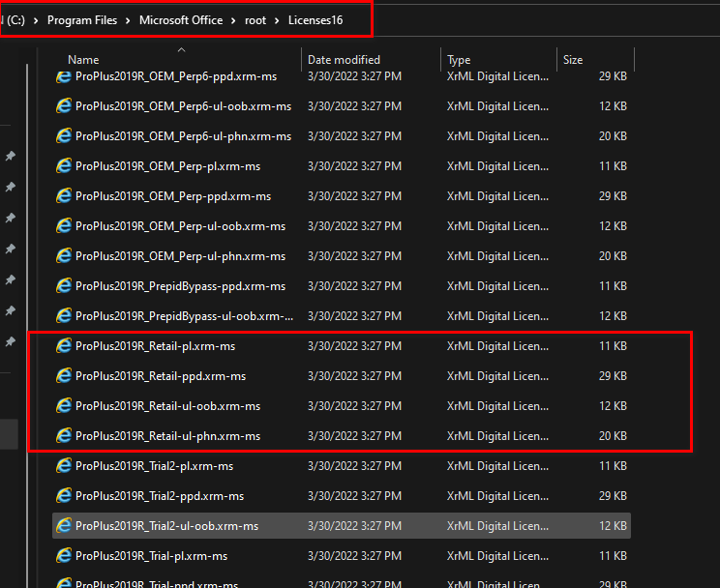Click the icon of ProPlus2019R_Trial-pl.xrm-ms
The image size is (720, 588).
[63, 556]
